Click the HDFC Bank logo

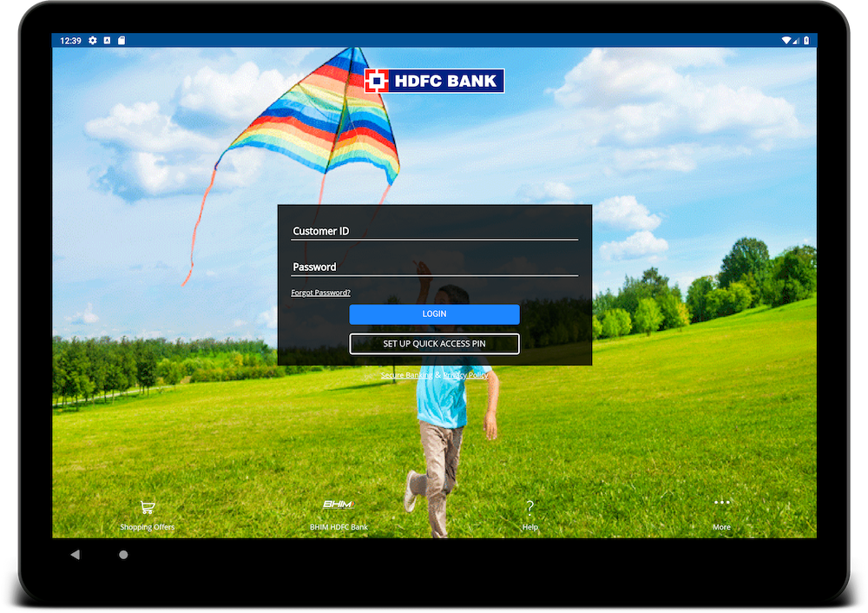click(x=434, y=81)
